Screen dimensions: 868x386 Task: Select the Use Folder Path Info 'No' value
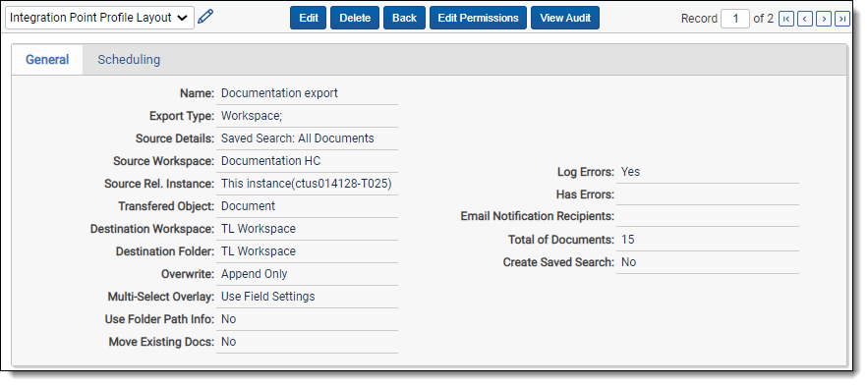coord(229,319)
